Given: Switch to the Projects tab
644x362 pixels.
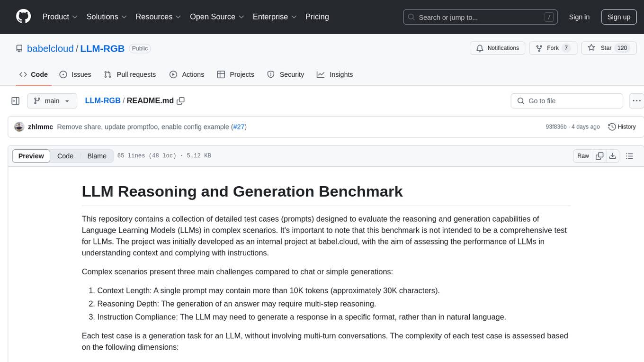Looking at the screenshot, I should pos(235,74).
